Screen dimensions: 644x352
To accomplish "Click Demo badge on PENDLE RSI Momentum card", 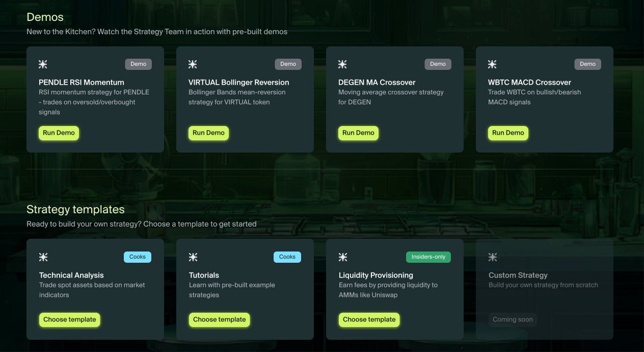I will click(x=138, y=64).
